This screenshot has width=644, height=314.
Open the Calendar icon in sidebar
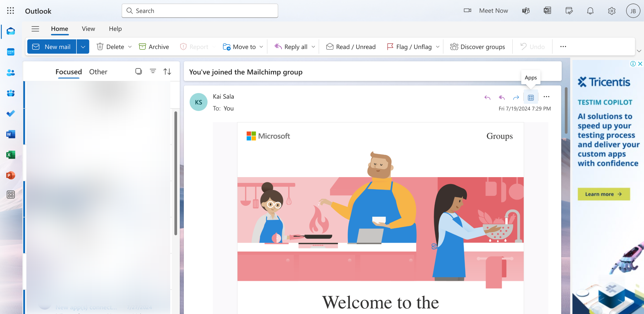11,52
